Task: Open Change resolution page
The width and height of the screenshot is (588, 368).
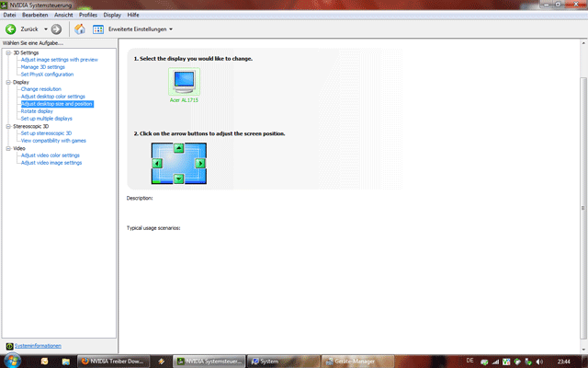Action: (40, 89)
